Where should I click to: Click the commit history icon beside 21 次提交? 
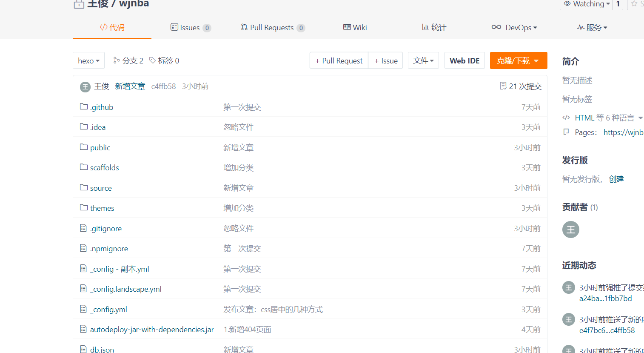503,86
